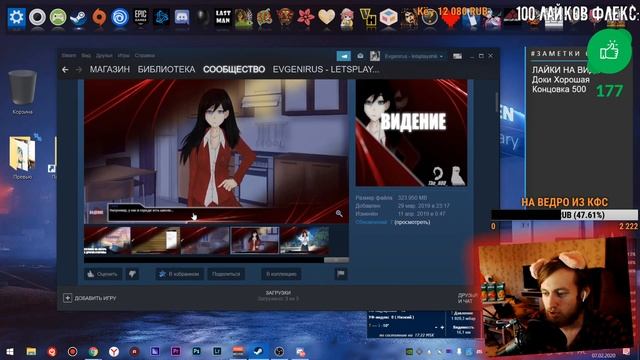Open the Epic Games launcher icon

coord(141,18)
